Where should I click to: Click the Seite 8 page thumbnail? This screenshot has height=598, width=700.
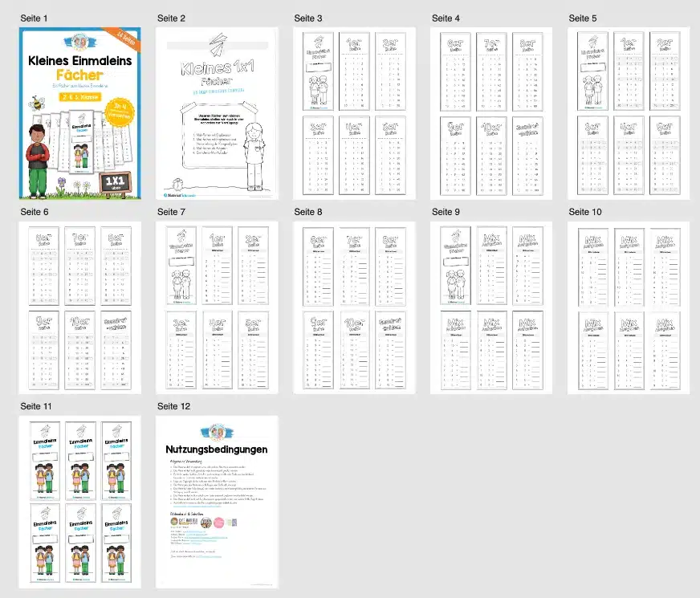point(354,308)
